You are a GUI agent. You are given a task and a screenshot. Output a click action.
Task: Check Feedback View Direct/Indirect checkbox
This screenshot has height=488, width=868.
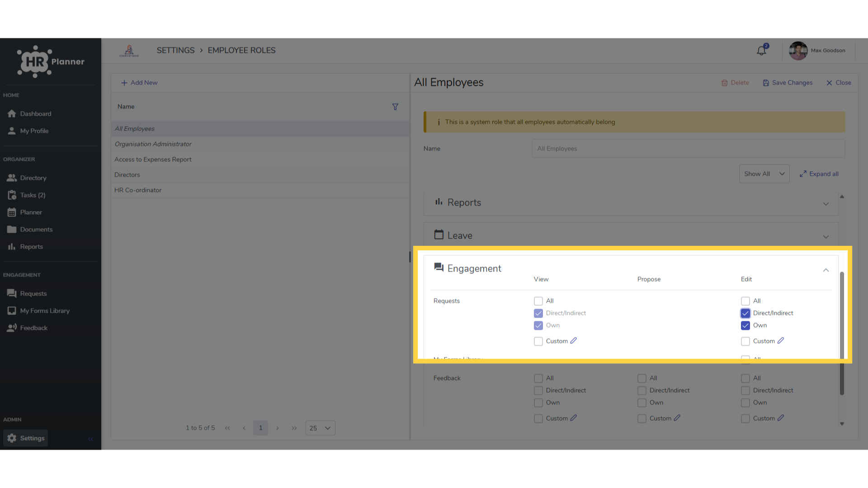538,390
